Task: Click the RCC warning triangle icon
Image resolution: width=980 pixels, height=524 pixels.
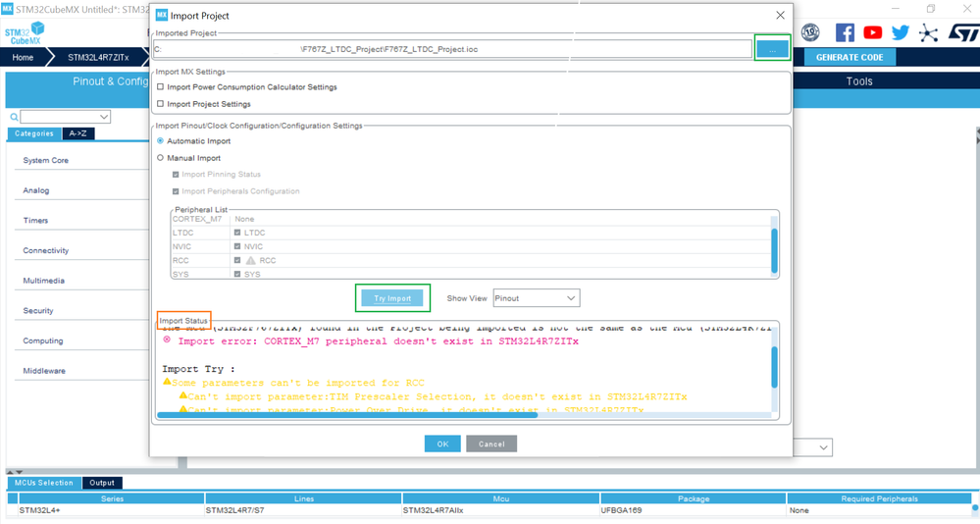Action: [250, 260]
